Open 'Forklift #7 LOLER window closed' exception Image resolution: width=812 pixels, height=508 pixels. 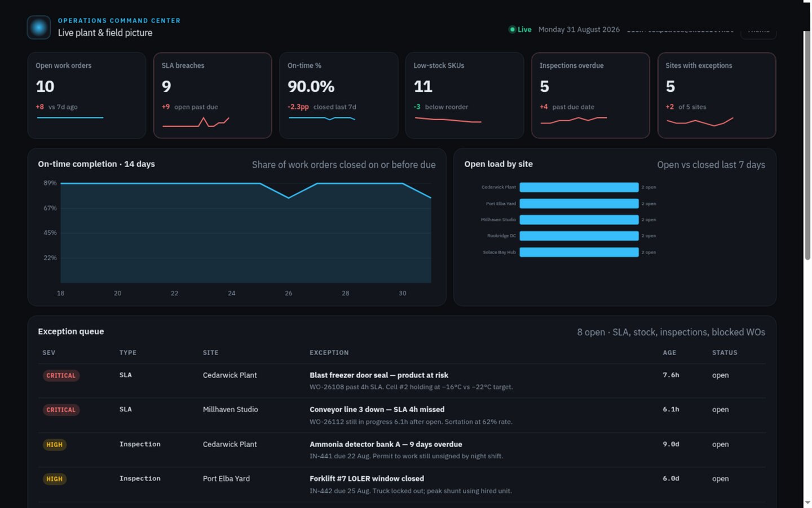(x=367, y=479)
